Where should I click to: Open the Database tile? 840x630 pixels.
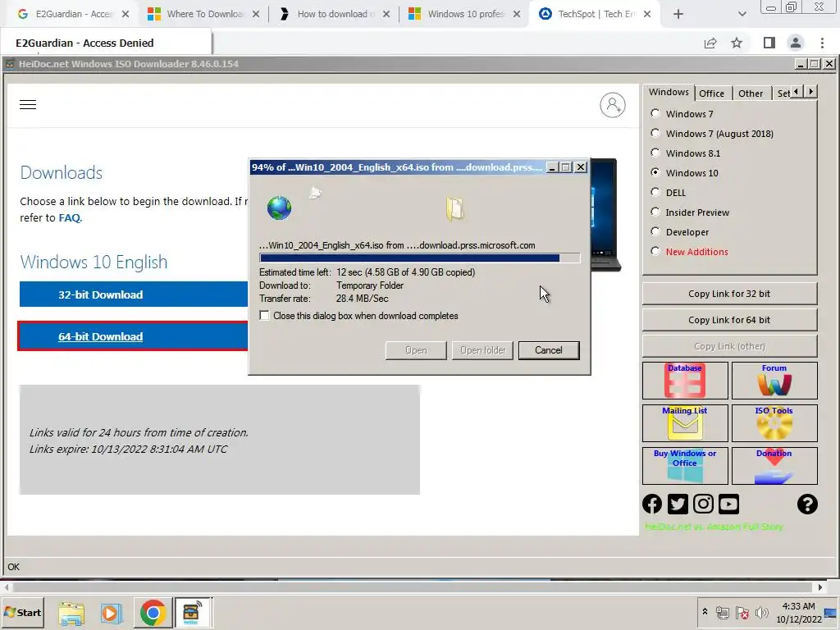pos(685,381)
